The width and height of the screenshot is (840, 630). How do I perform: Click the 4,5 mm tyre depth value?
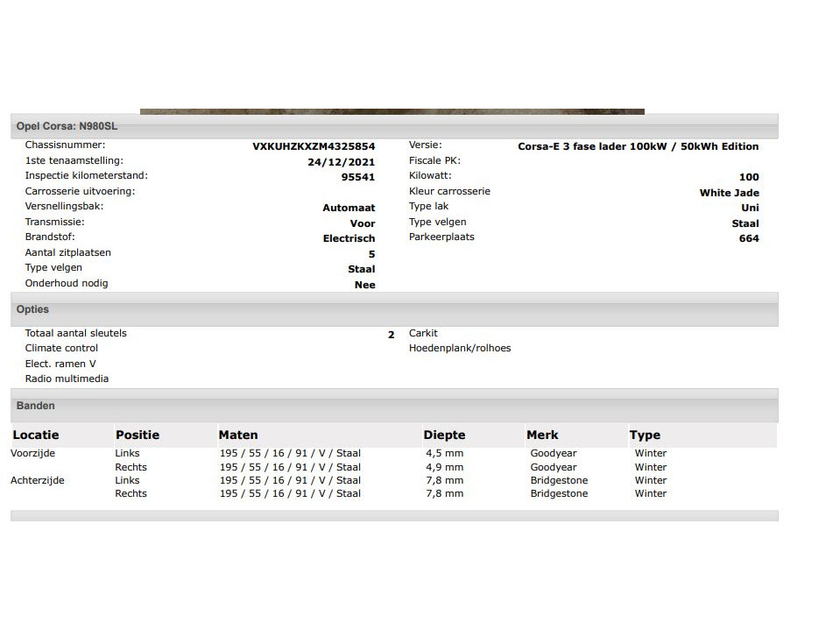445,453
